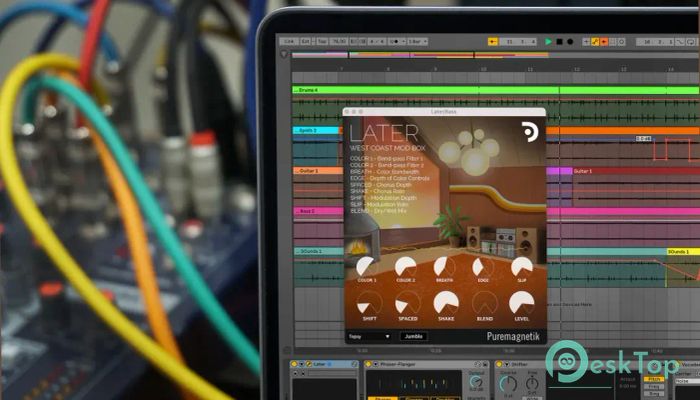Adjust the COLOR 1 knob
The height and width of the screenshot is (400, 700).
point(366,267)
